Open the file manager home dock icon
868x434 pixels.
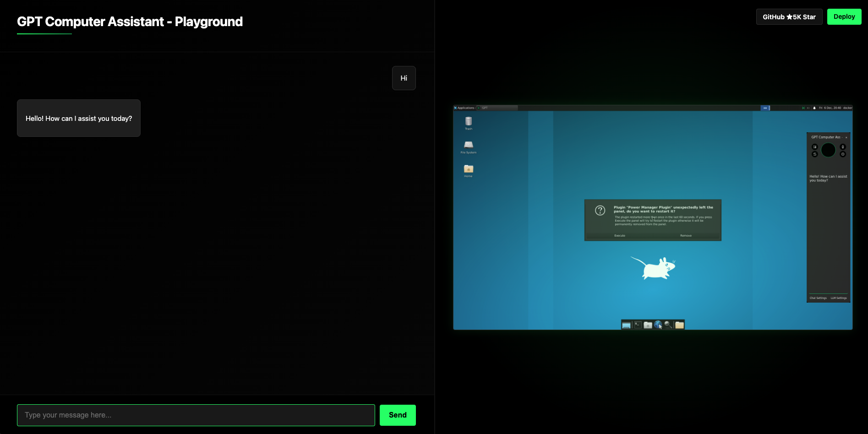(x=648, y=325)
